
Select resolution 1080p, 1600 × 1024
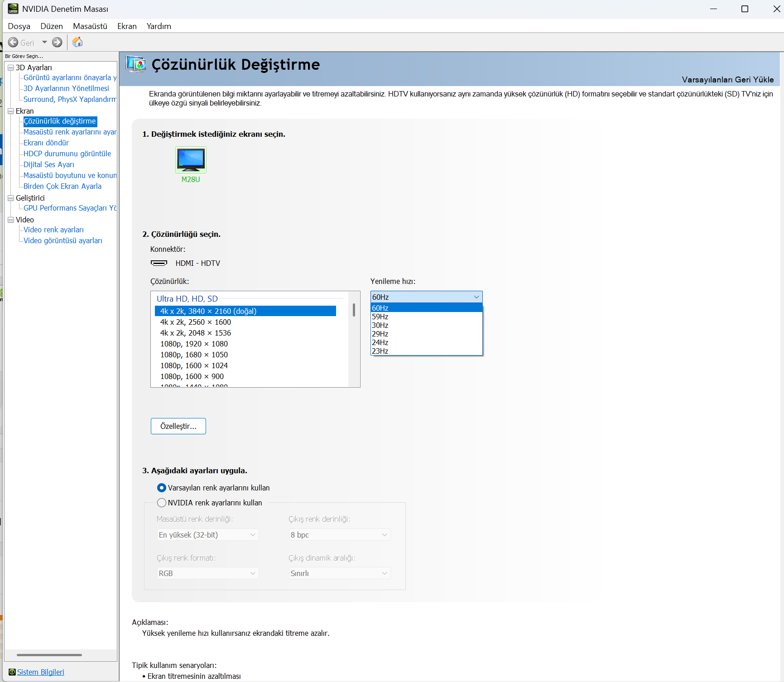pyautogui.click(x=245, y=365)
